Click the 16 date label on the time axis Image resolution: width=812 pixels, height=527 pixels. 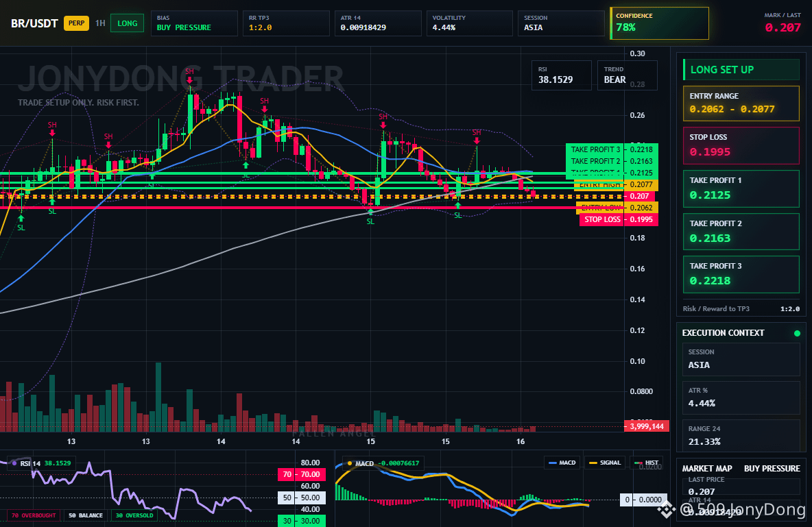click(x=521, y=441)
